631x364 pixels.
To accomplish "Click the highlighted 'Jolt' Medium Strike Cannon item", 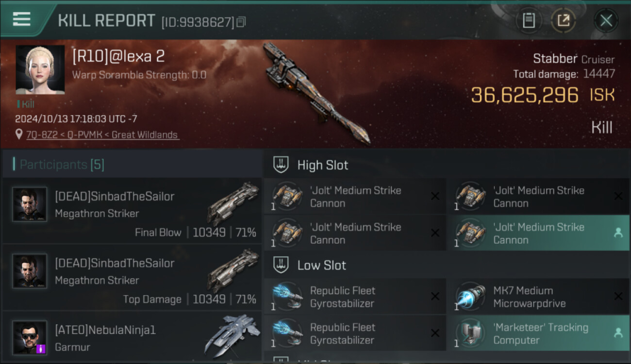I will 538,233.
